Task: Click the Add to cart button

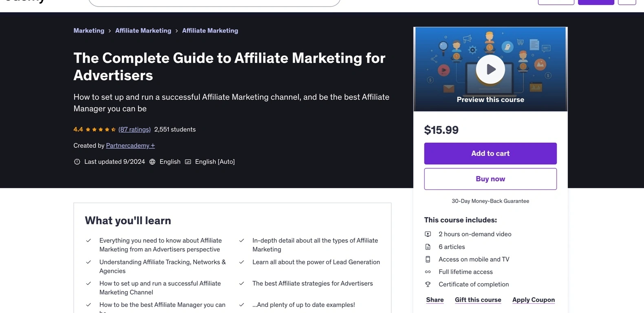Action: (x=490, y=154)
